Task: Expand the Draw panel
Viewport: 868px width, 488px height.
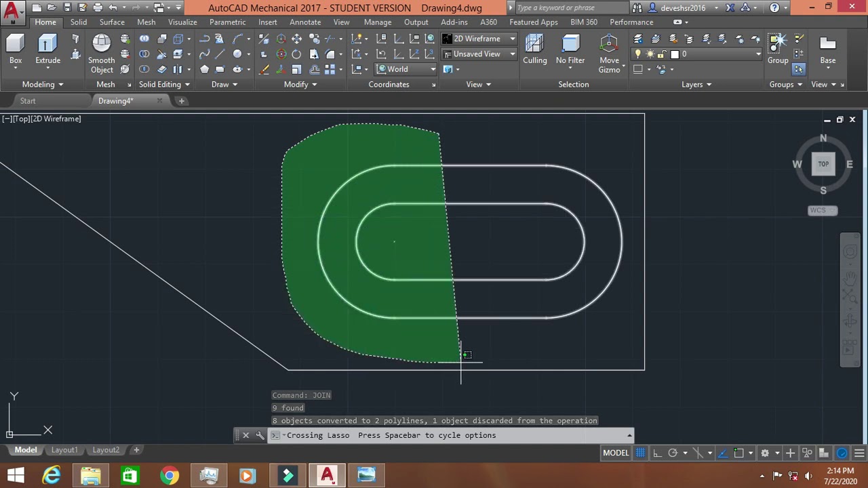Action: point(224,85)
